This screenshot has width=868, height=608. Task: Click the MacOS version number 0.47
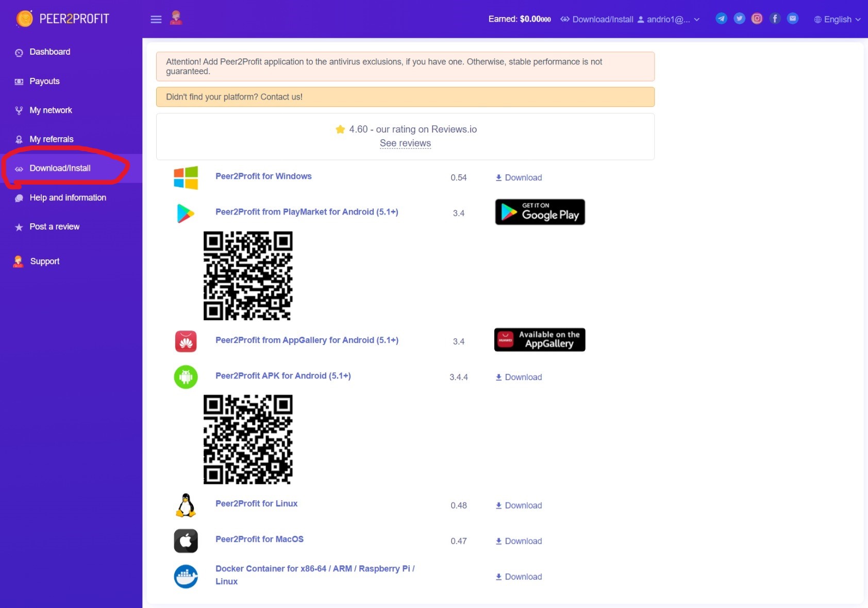click(459, 541)
